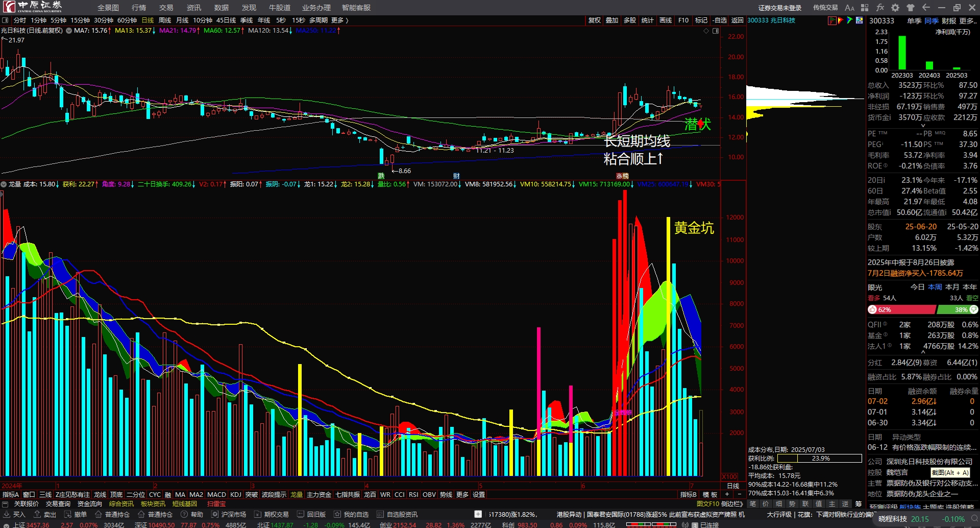Select MACD indicator tab
The width and height of the screenshot is (980, 528).
[216, 494]
